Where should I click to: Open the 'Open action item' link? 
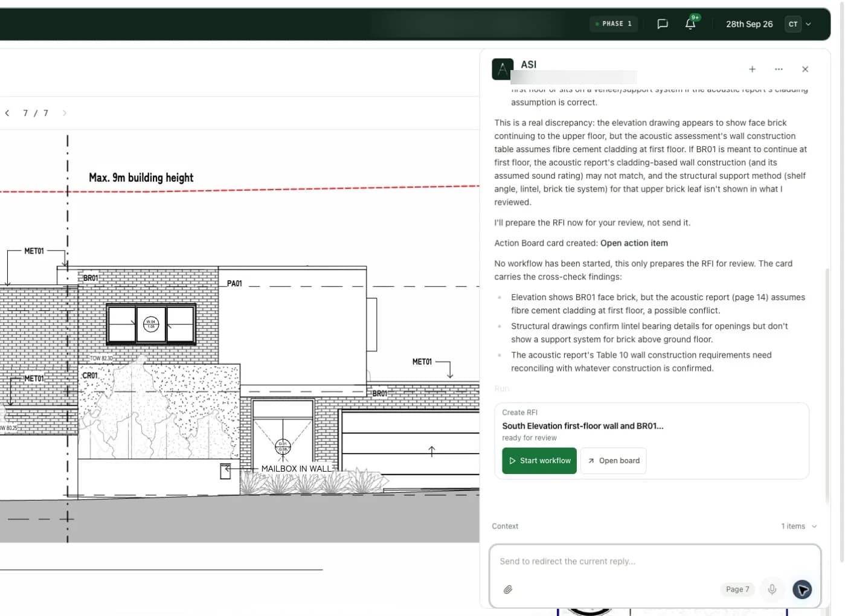pyautogui.click(x=634, y=243)
